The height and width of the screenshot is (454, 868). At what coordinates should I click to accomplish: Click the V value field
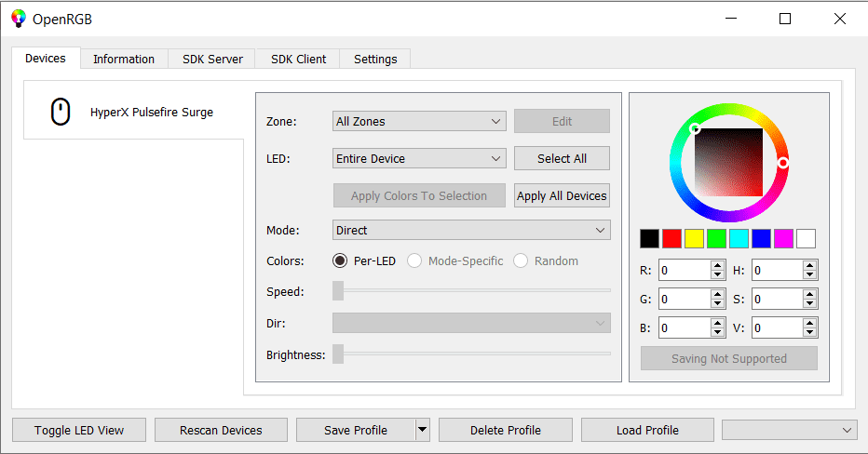coord(778,327)
